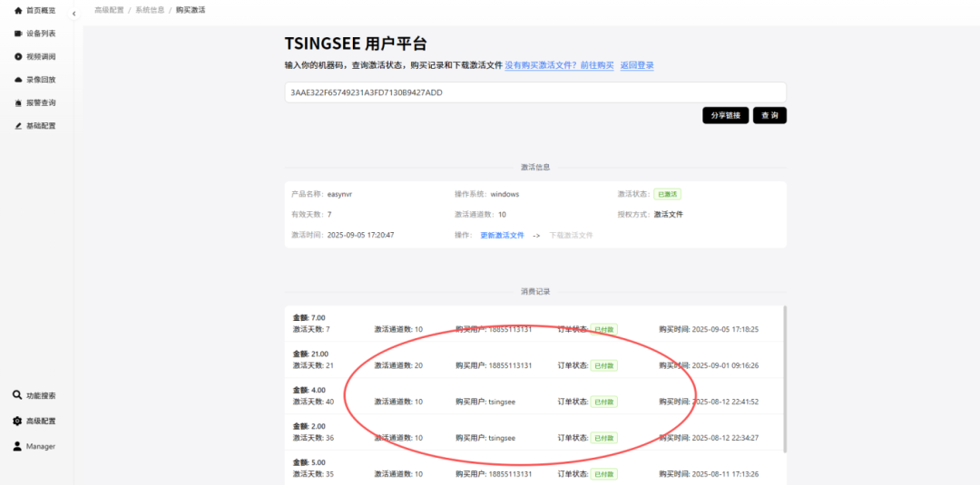Click 激活通道数: 20 text
980x485 pixels.
click(x=398, y=365)
